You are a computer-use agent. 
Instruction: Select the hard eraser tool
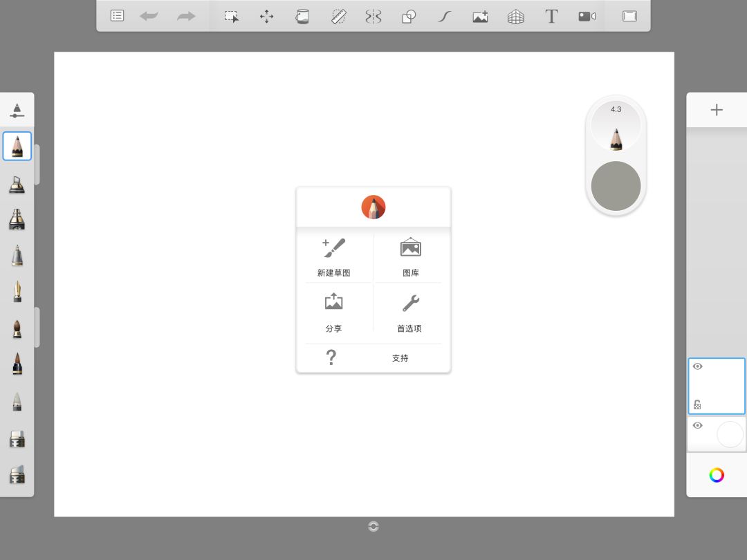pyautogui.click(x=17, y=438)
